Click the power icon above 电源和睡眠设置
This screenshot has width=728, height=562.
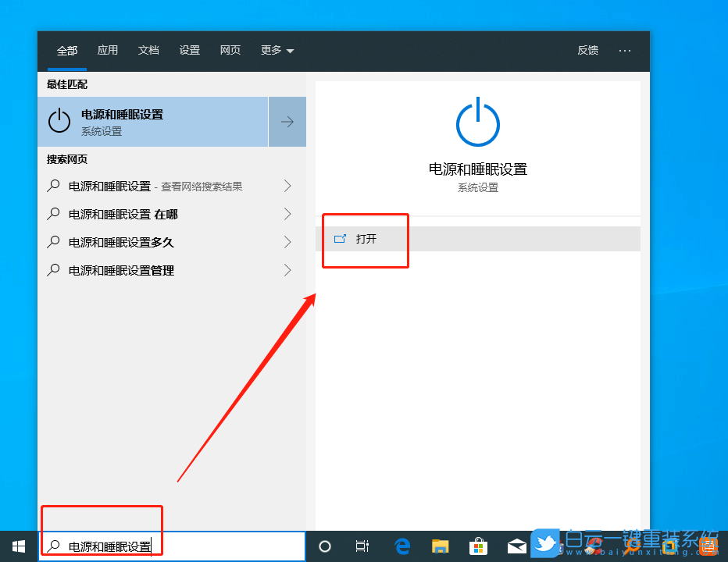point(477,121)
